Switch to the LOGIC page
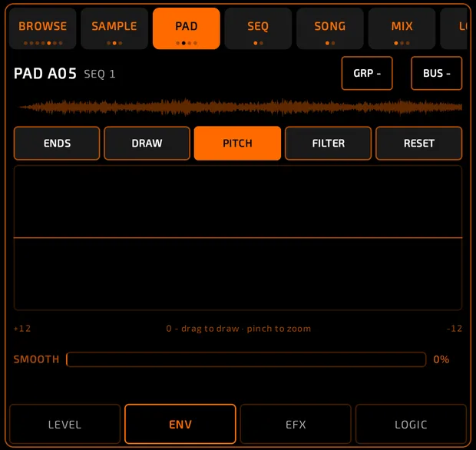Image resolution: width=476 pixels, height=450 pixels. pos(411,424)
